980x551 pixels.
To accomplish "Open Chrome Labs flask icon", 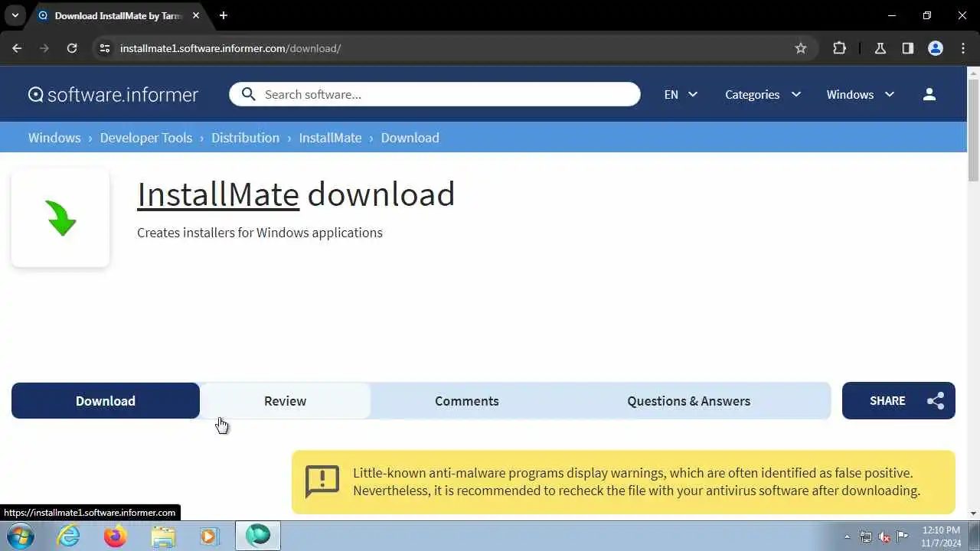I will (x=880, y=48).
